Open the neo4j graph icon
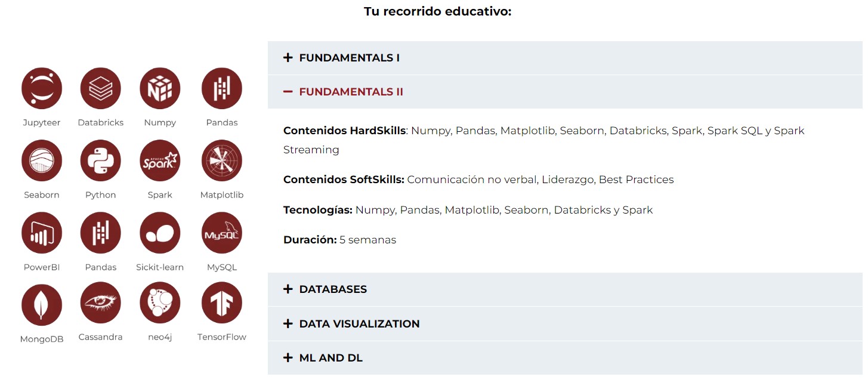Screen dimensions: 868x380 pos(160,303)
